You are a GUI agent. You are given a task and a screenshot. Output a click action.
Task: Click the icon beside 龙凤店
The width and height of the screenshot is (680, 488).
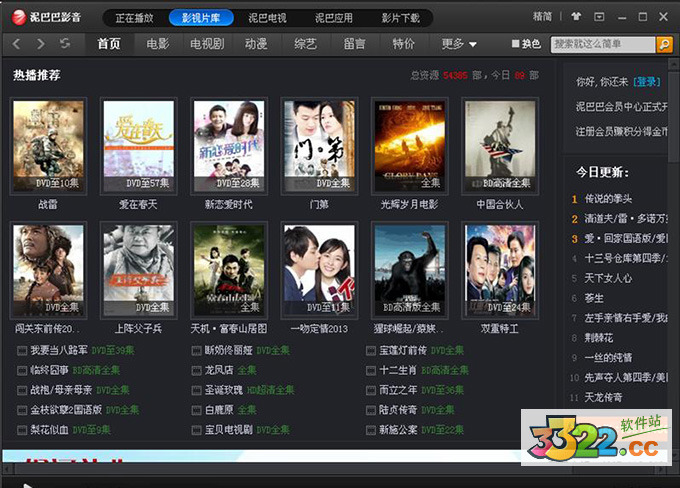coord(197,370)
